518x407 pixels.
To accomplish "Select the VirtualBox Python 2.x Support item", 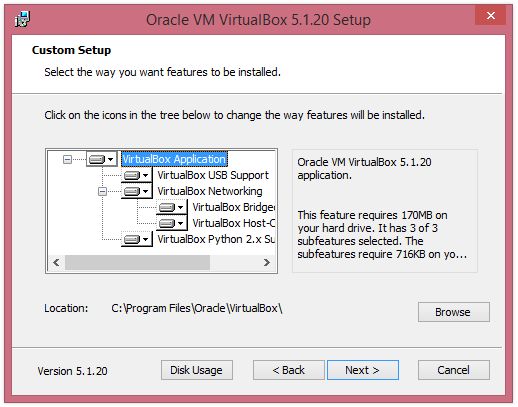I will pos(216,239).
